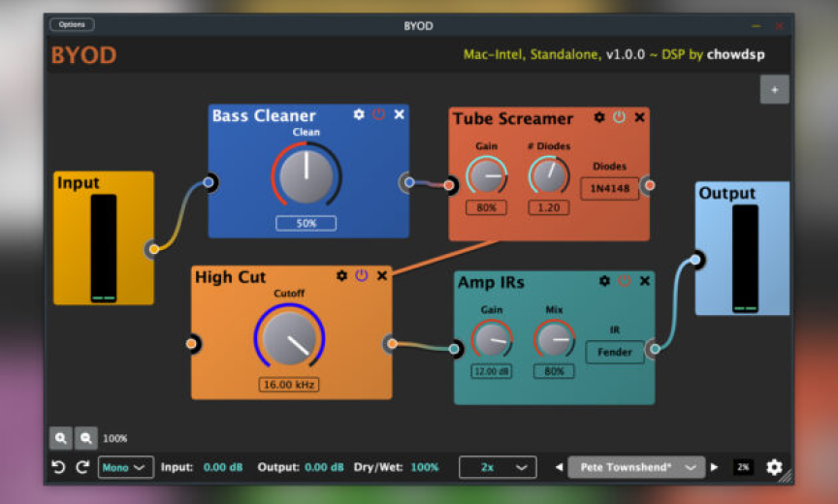Screen dimensions: 838x504
Task: Click the High Cut settings gear
Action: (x=341, y=276)
